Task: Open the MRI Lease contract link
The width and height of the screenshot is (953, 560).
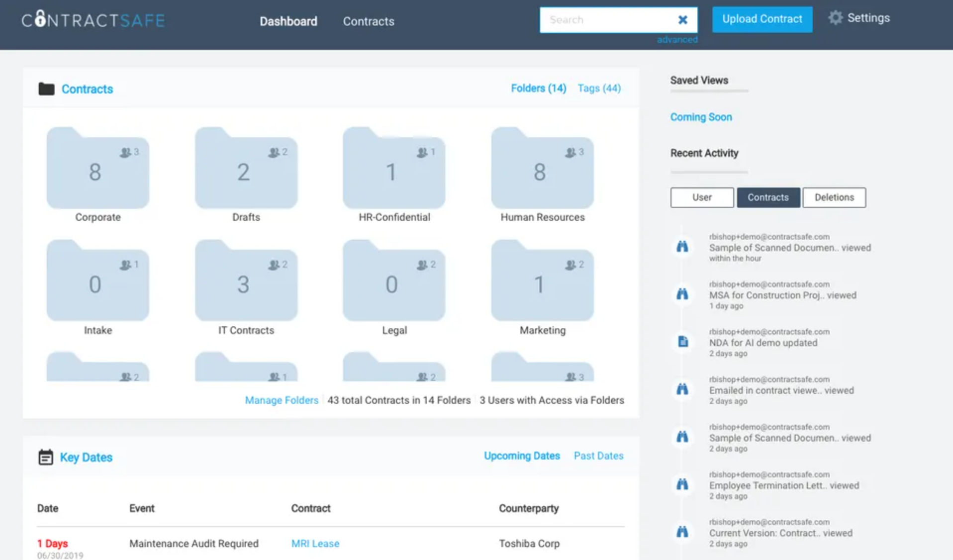Action: point(315,543)
